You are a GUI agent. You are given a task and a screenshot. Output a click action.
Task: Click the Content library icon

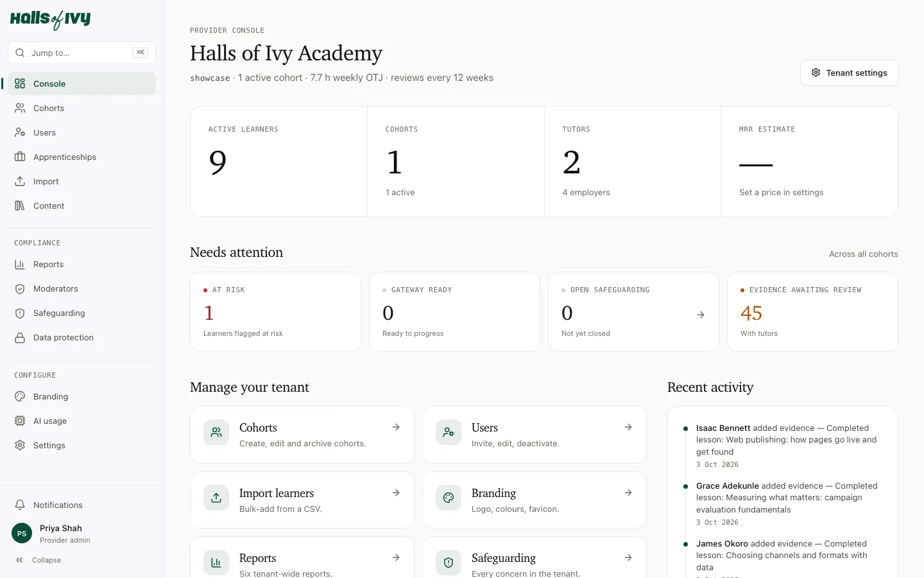pos(20,206)
